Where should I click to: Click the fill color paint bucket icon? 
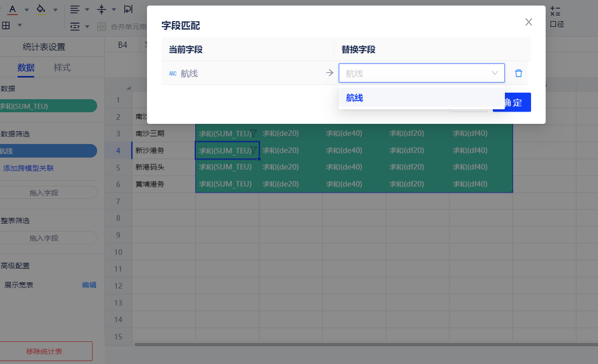41,10
